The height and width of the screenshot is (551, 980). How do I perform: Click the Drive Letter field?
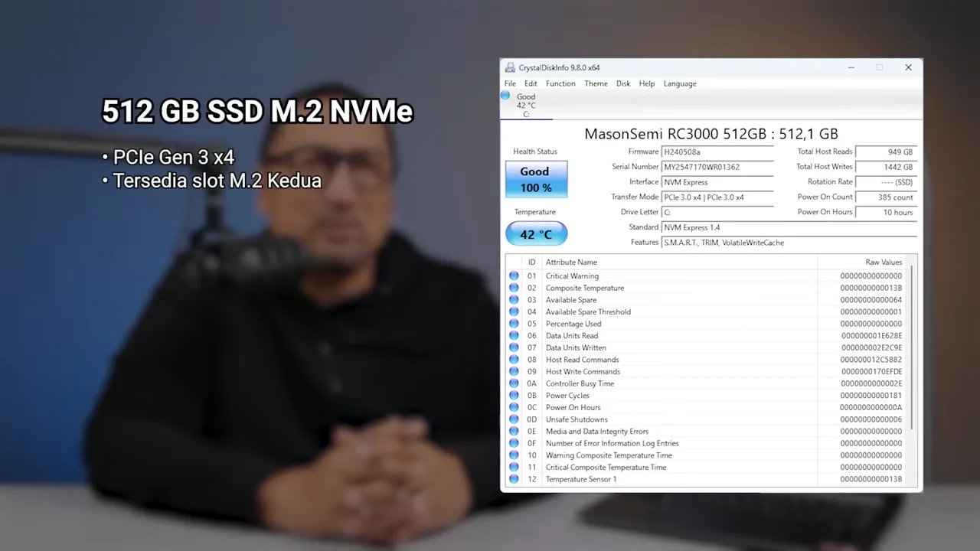pos(717,212)
